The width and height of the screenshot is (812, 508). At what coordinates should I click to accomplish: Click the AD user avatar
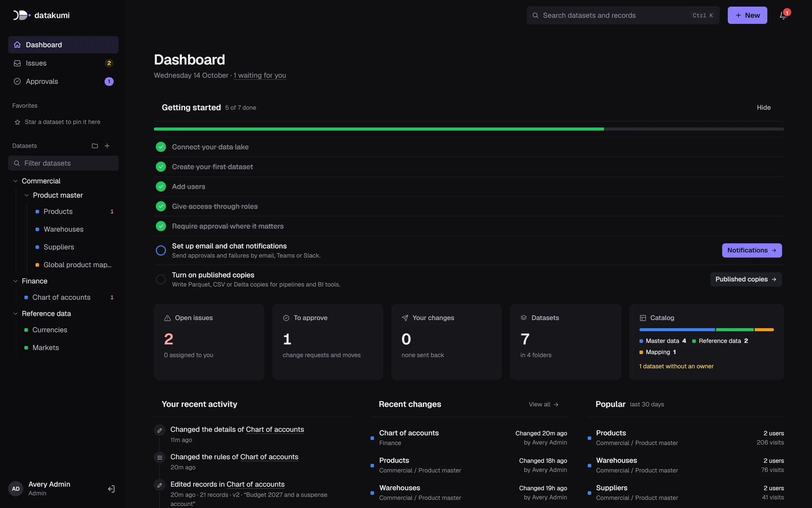click(x=16, y=489)
